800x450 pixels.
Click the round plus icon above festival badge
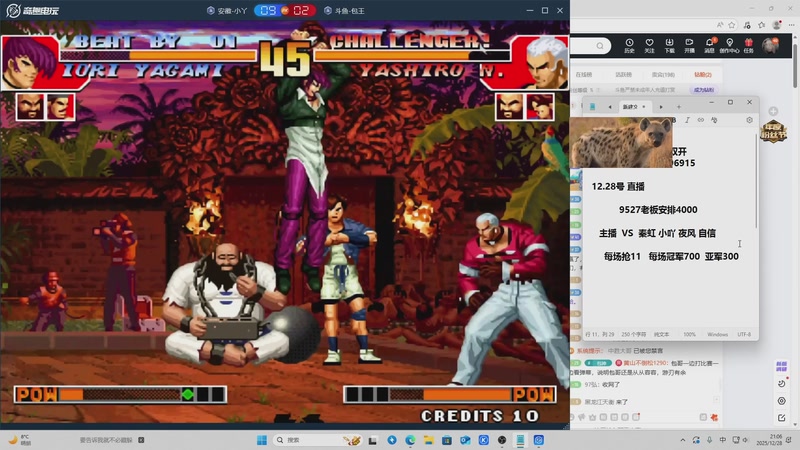[773, 111]
